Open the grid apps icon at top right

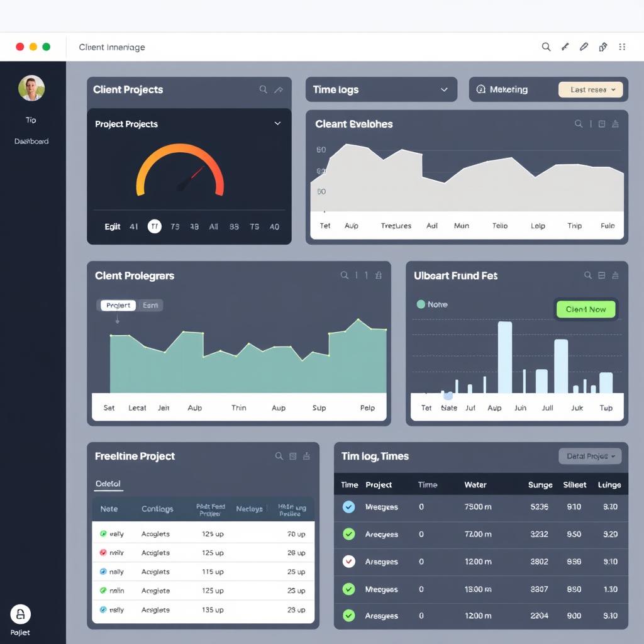[x=623, y=47]
